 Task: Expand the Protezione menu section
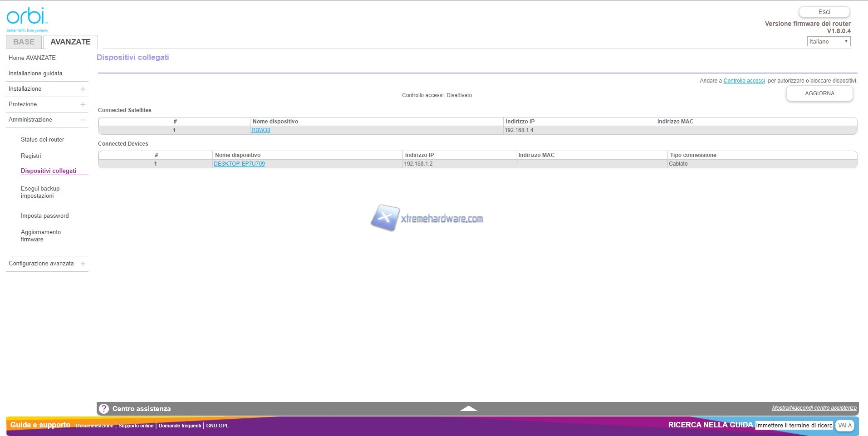click(x=83, y=105)
